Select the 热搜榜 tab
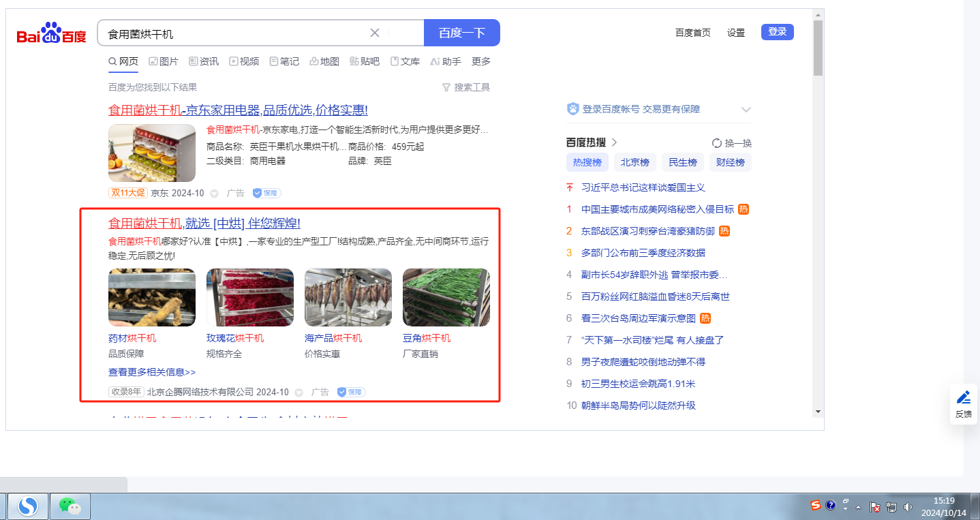Viewport: 980px width, 520px height. click(x=587, y=162)
